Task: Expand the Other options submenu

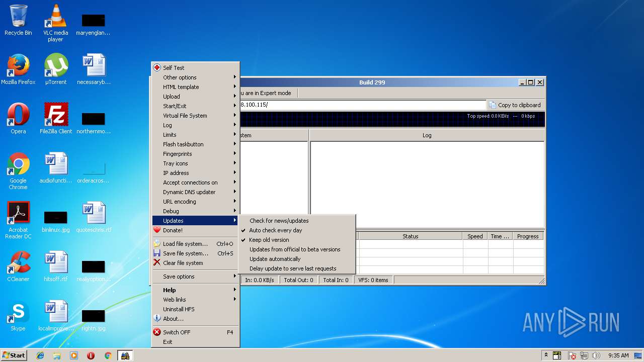Action: pyautogui.click(x=196, y=77)
